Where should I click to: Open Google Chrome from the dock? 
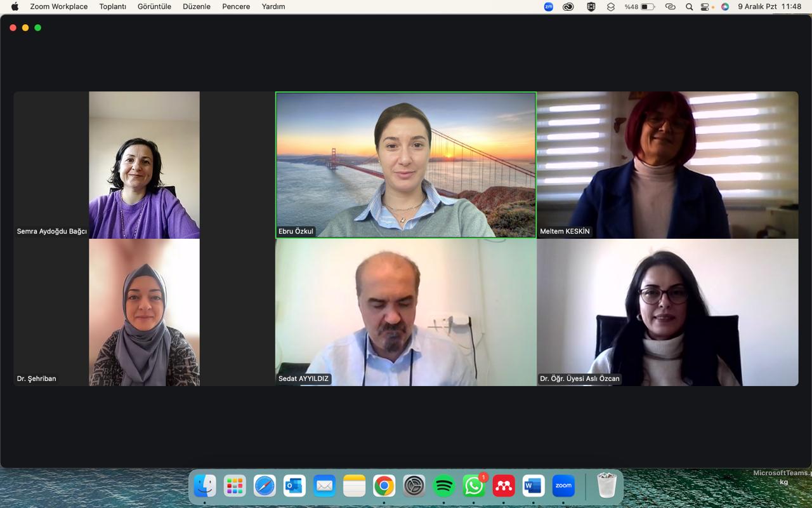[384, 486]
